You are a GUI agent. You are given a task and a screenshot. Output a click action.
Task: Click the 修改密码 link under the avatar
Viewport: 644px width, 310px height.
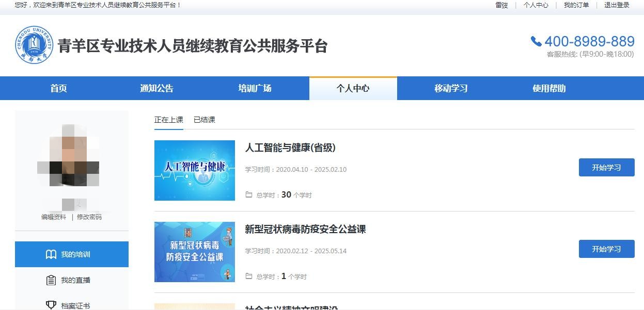point(89,217)
